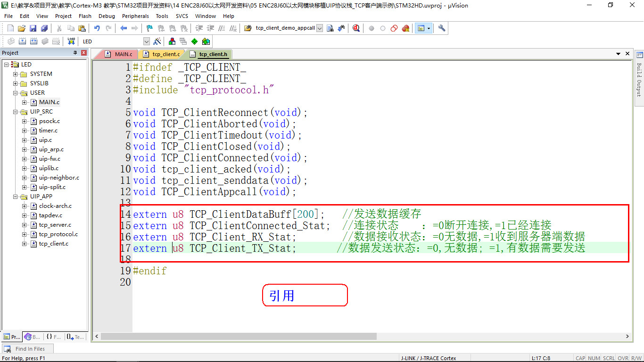Switch to the Books panel tab
The image size is (644, 362).
point(33,337)
